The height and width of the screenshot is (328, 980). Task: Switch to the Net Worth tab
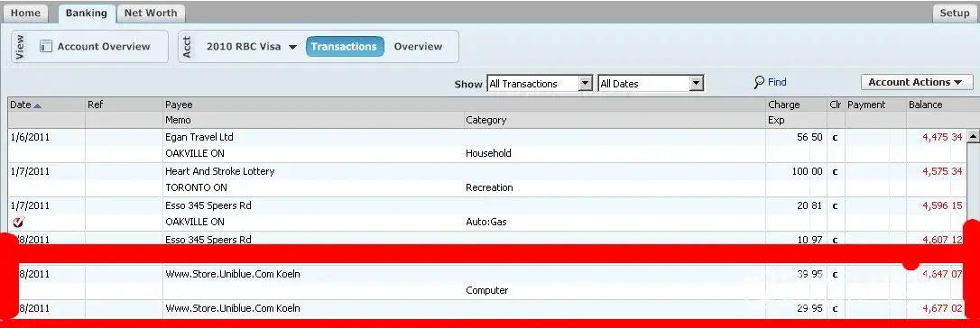tap(151, 14)
